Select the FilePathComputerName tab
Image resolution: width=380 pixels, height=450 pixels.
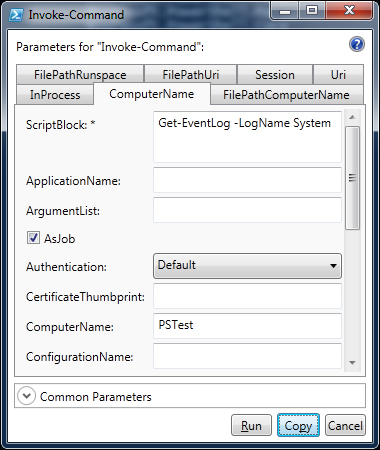[286, 95]
